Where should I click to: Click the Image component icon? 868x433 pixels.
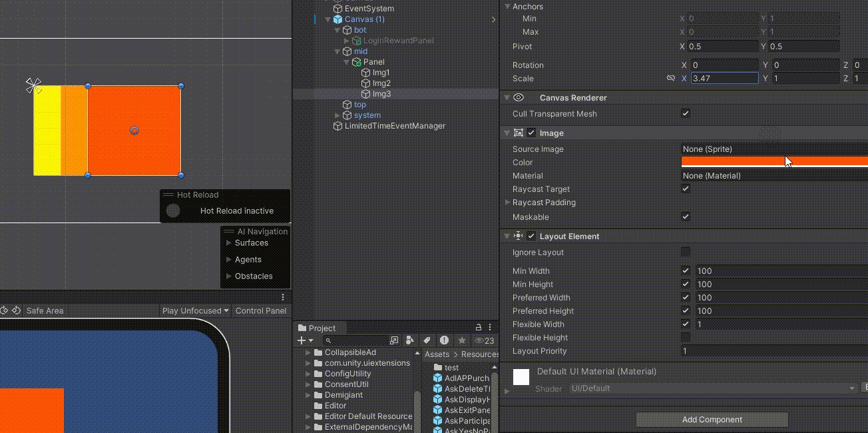pos(519,133)
